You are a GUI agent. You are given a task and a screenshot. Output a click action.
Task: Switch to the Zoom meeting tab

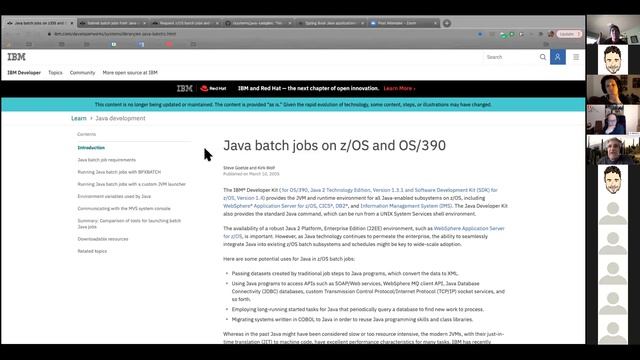(x=404, y=23)
